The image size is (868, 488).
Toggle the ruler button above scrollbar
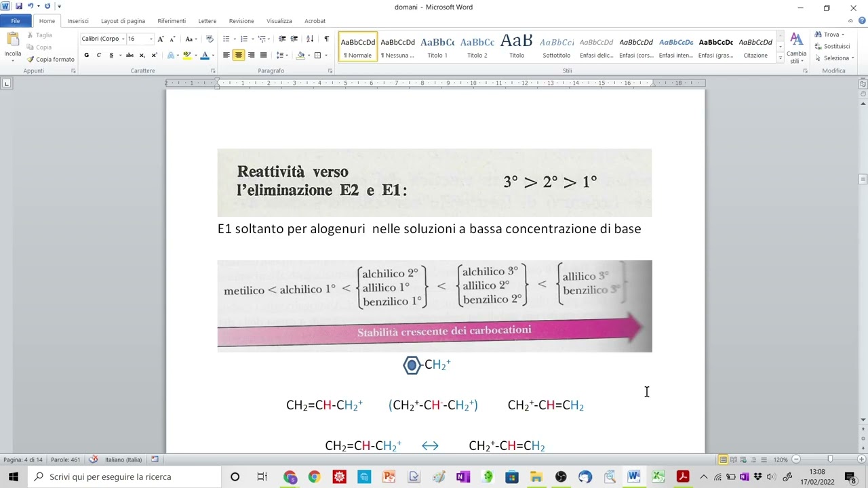coord(863,83)
